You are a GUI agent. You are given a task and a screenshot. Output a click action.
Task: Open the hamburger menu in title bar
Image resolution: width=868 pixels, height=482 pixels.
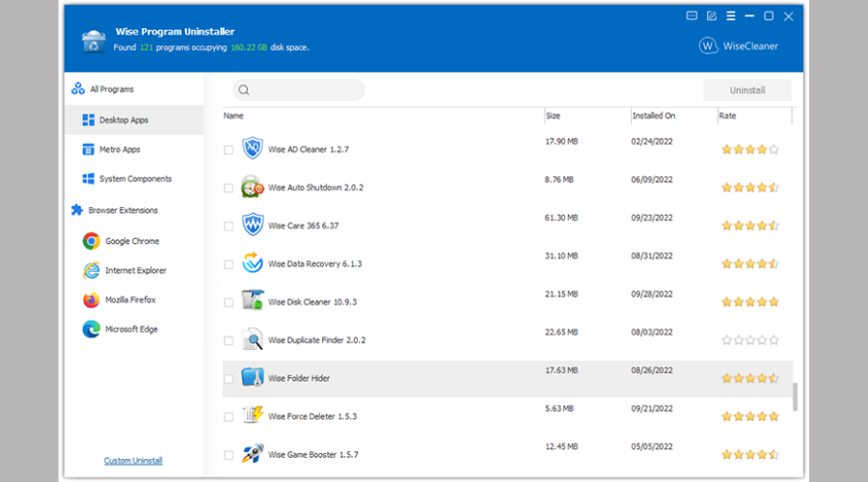(x=731, y=16)
